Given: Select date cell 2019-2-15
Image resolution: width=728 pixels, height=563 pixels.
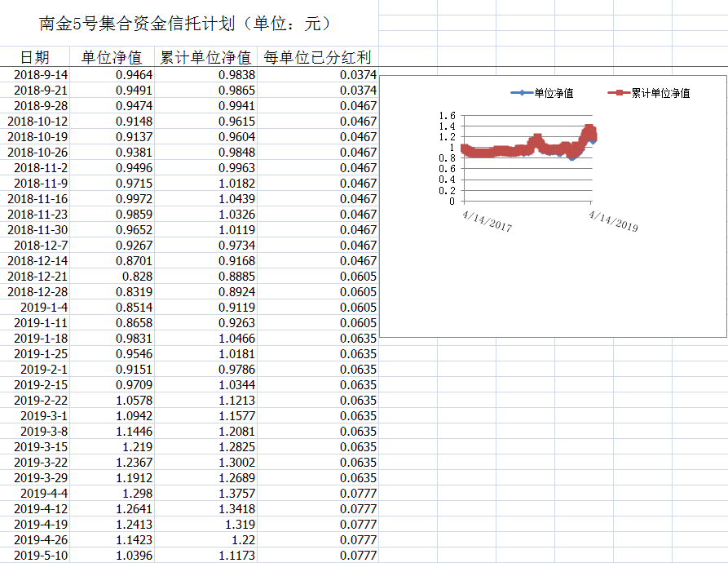Looking at the screenshot, I should [x=35, y=385].
